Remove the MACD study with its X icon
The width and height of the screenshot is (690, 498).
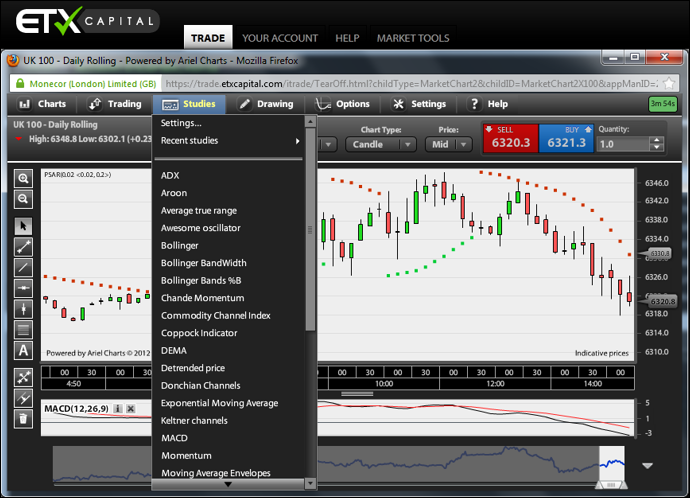point(131,409)
